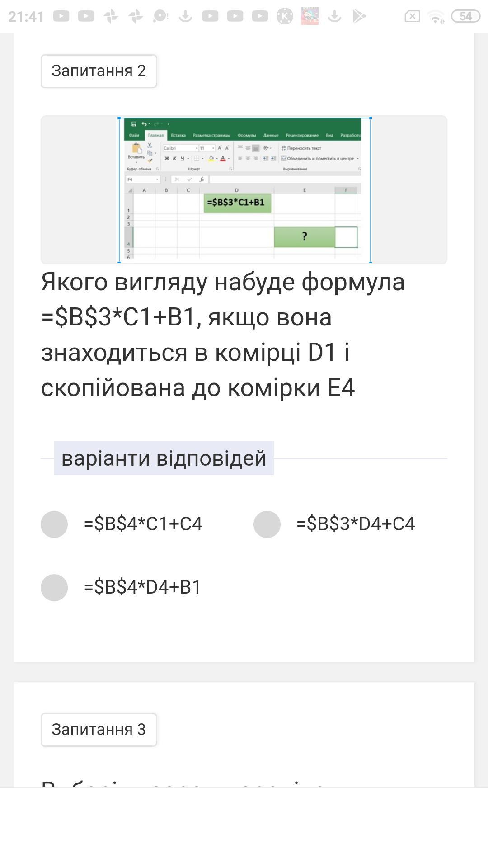
Task: Click the Вставить paste icon
Action: coord(136,151)
